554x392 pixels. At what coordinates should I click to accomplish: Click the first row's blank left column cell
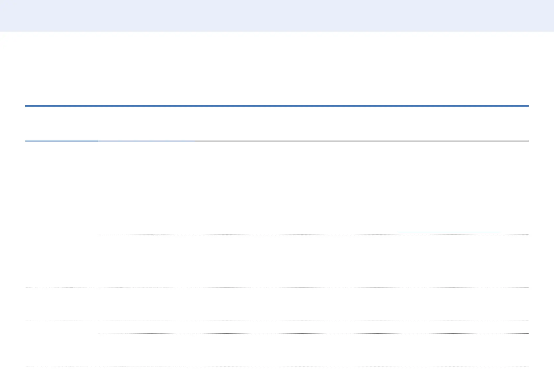point(62,214)
